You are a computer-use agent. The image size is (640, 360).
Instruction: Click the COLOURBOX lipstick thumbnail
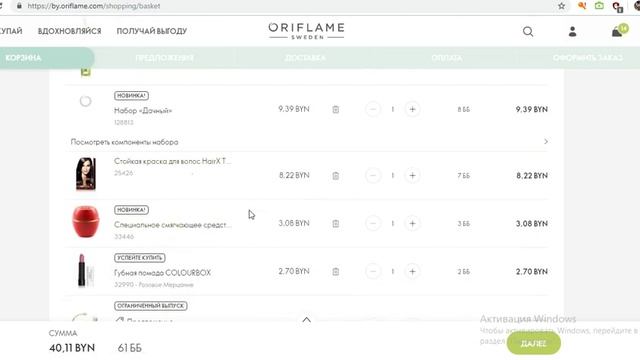(85, 270)
